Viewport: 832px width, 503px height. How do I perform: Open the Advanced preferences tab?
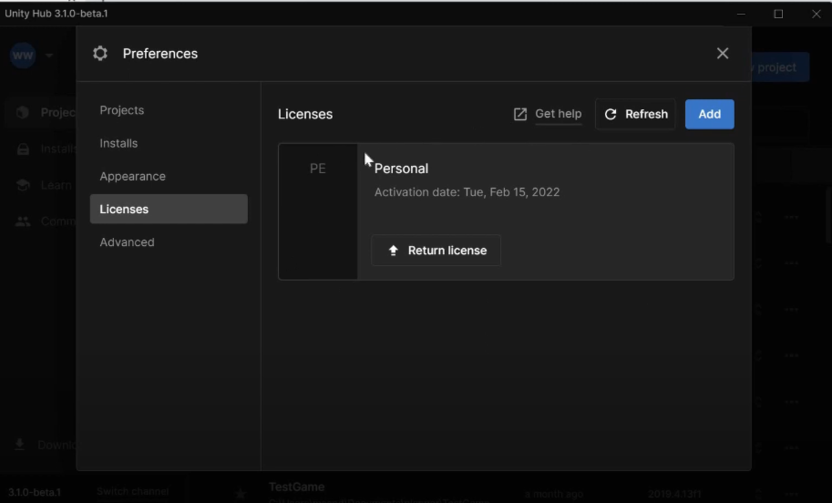click(127, 242)
